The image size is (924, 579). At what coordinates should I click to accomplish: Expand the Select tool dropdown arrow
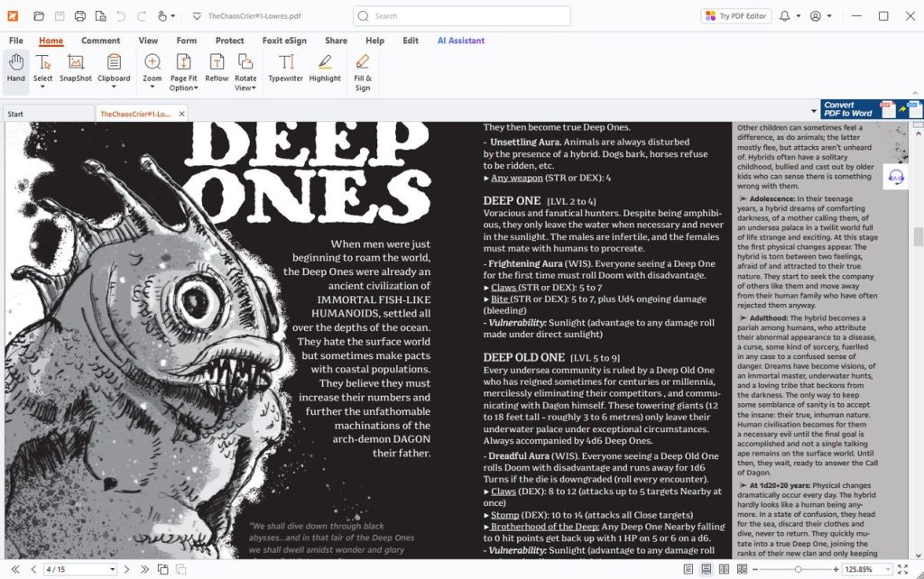(42, 87)
